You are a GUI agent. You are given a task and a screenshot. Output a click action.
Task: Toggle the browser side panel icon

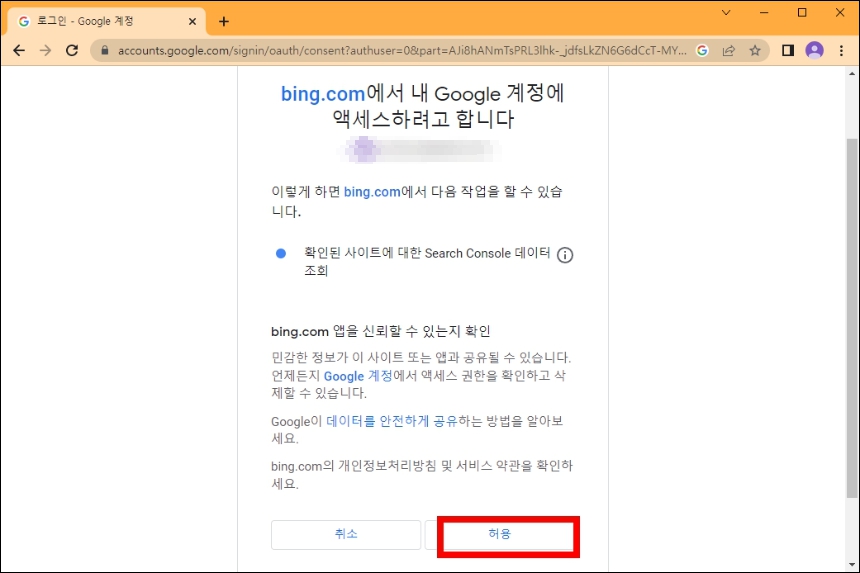click(x=788, y=51)
